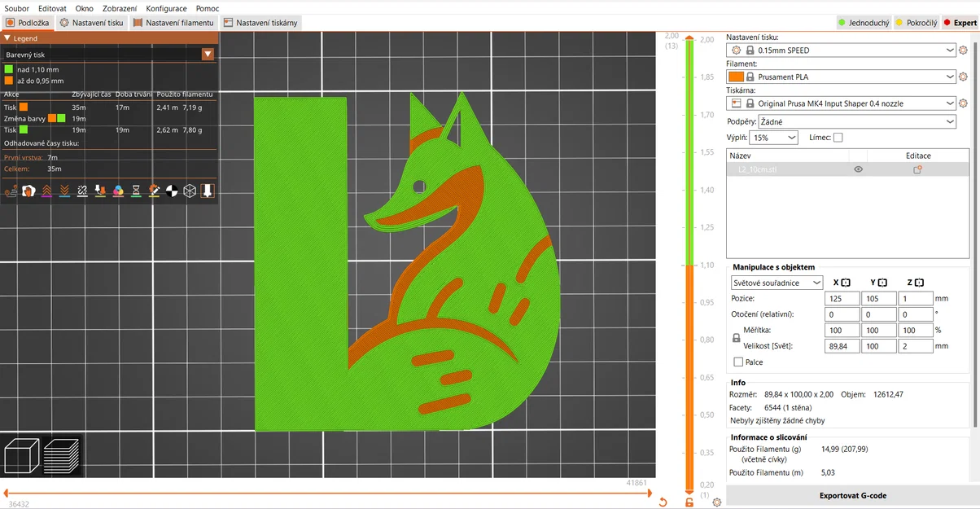
Task: Enable the Palce checkbox
Action: click(738, 362)
